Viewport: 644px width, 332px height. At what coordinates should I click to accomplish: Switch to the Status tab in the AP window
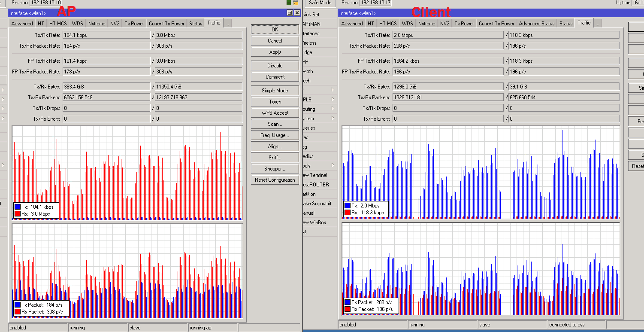196,24
